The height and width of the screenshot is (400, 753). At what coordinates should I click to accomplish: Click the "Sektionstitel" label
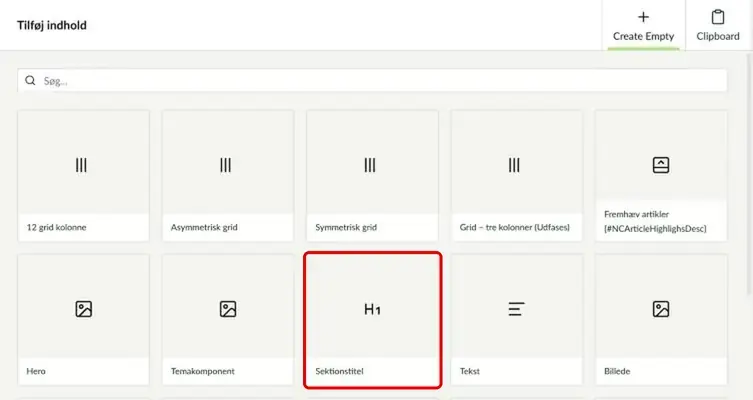(x=340, y=371)
